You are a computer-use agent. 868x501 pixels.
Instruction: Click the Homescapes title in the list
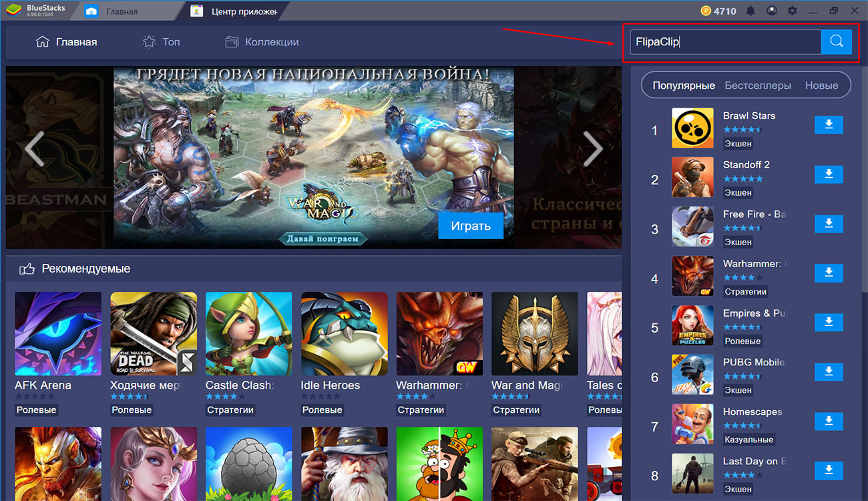tap(752, 411)
